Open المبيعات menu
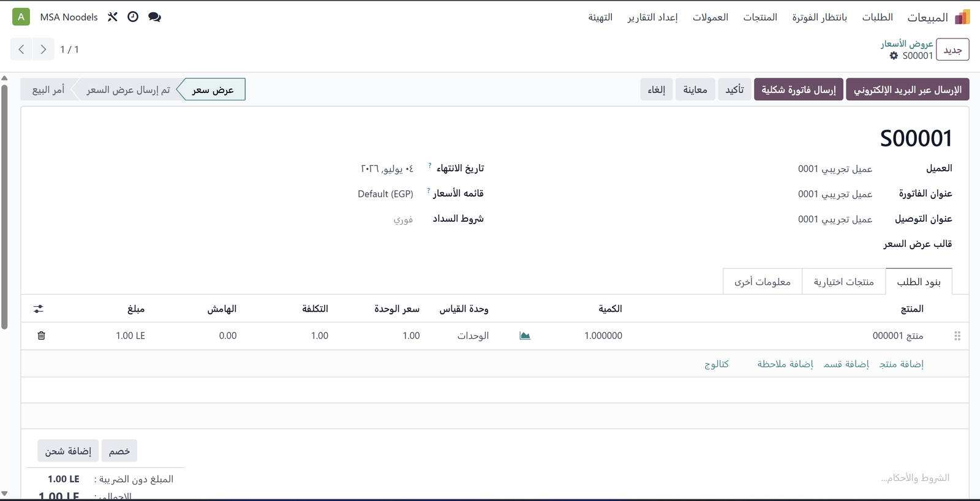The image size is (980, 501). click(927, 17)
